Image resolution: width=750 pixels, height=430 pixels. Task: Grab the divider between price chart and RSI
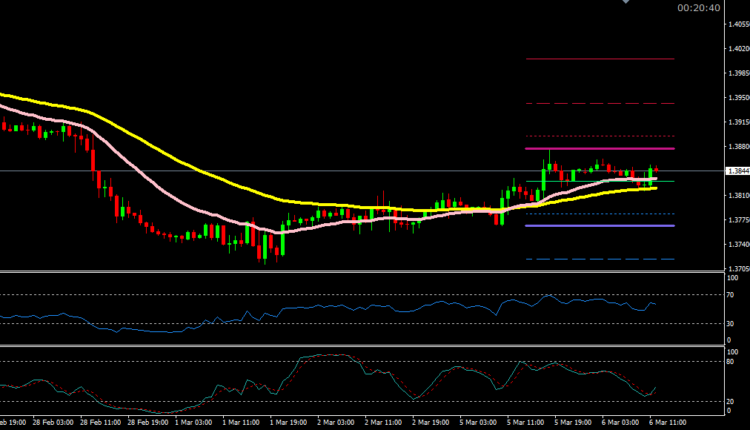pyautogui.click(x=360, y=271)
